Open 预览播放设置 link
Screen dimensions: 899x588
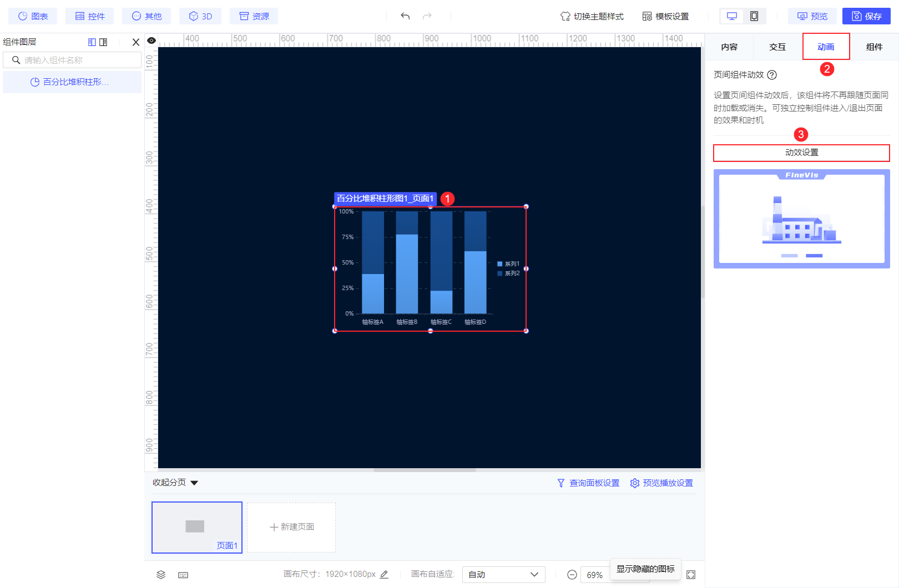click(661, 483)
